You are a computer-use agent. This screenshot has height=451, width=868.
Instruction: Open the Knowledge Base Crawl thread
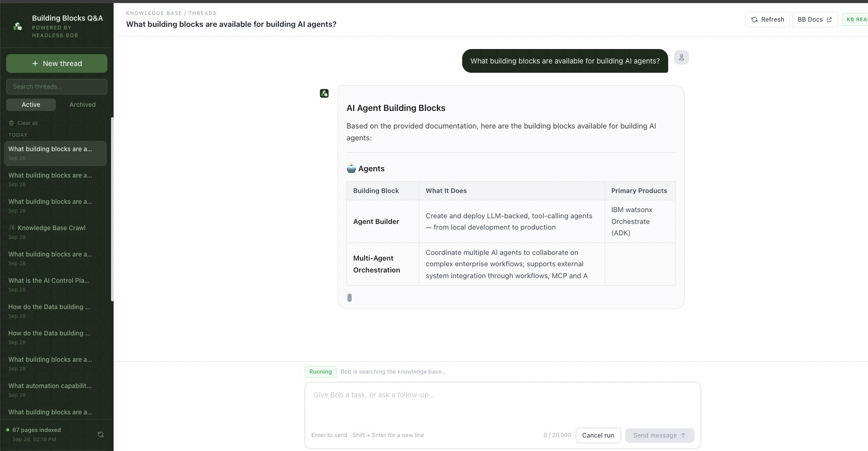tap(56, 232)
